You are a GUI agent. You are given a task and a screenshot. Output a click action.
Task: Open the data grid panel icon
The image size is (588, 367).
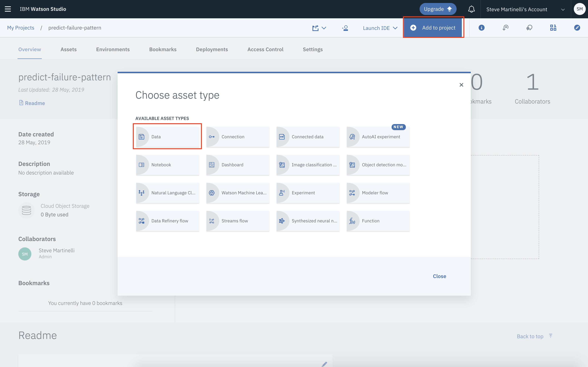pos(553,28)
